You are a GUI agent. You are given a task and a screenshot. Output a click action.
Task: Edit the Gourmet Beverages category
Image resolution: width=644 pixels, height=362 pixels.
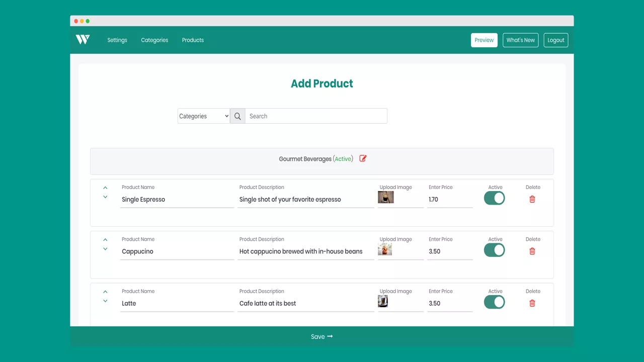(363, 158)
